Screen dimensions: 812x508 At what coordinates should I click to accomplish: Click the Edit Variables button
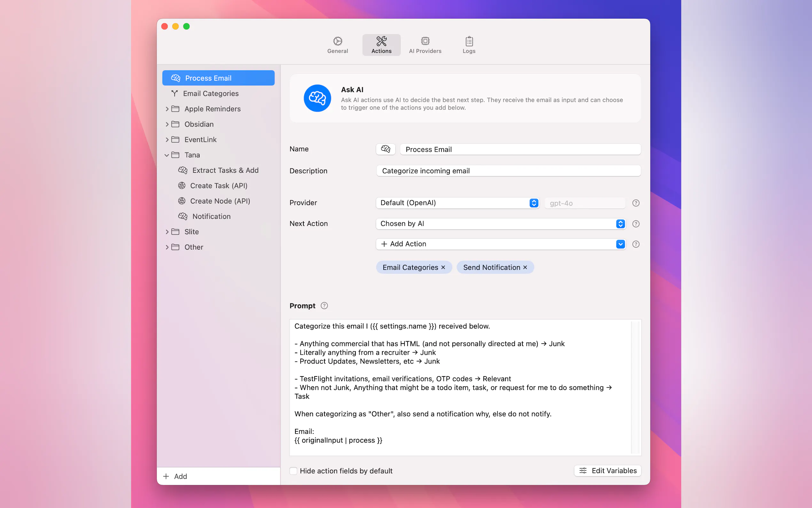click(x=607, y=471)
